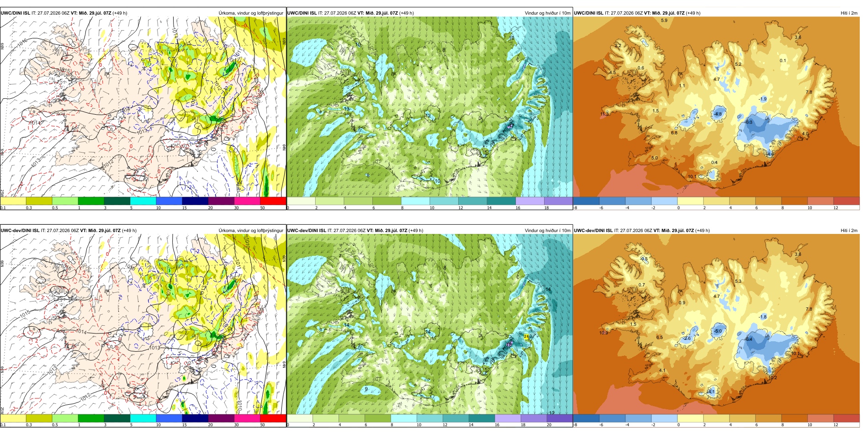Click the 6.8 value on UWC/DINI temperature map
Image resolution: width=868 pixels, height=434 pixels.
click(674, 133)
